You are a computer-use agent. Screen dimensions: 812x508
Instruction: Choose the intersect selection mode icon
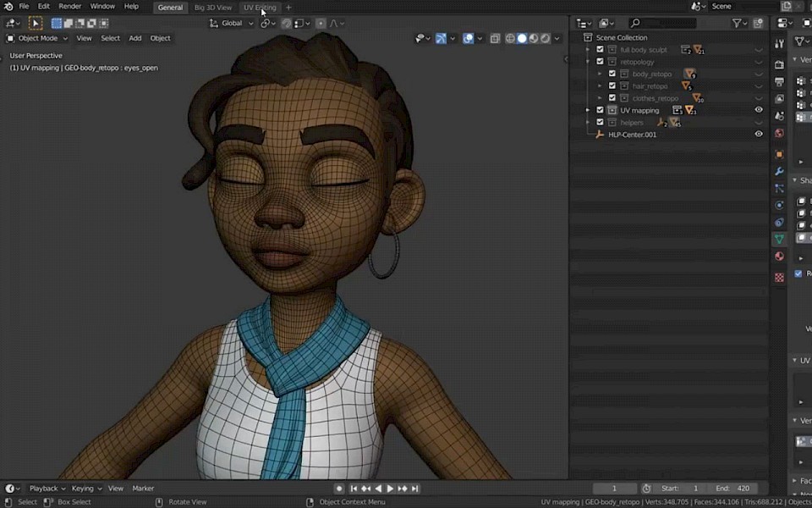(x=104, y=23)
